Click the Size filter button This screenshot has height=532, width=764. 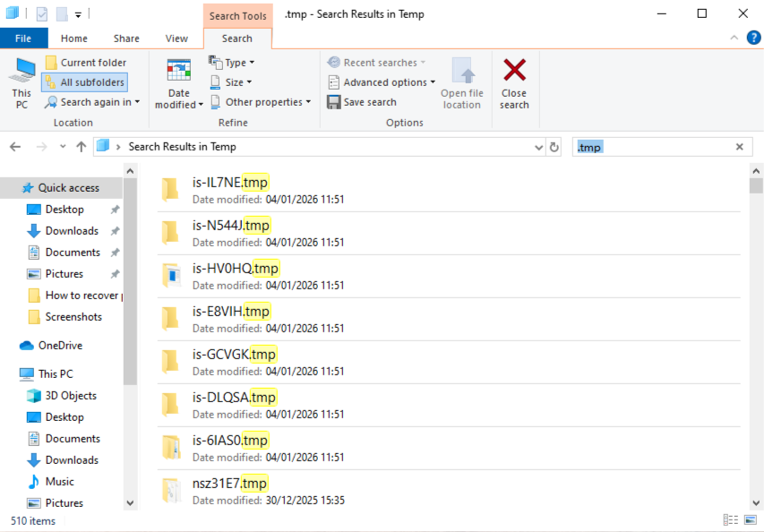tap(231, 82)
